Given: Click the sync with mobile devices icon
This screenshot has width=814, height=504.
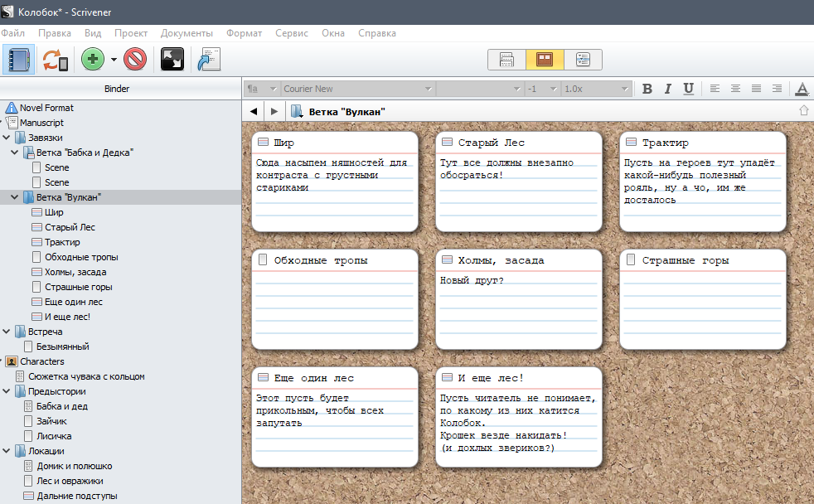Looking at the screenshot, I should [x=56, y=60].
